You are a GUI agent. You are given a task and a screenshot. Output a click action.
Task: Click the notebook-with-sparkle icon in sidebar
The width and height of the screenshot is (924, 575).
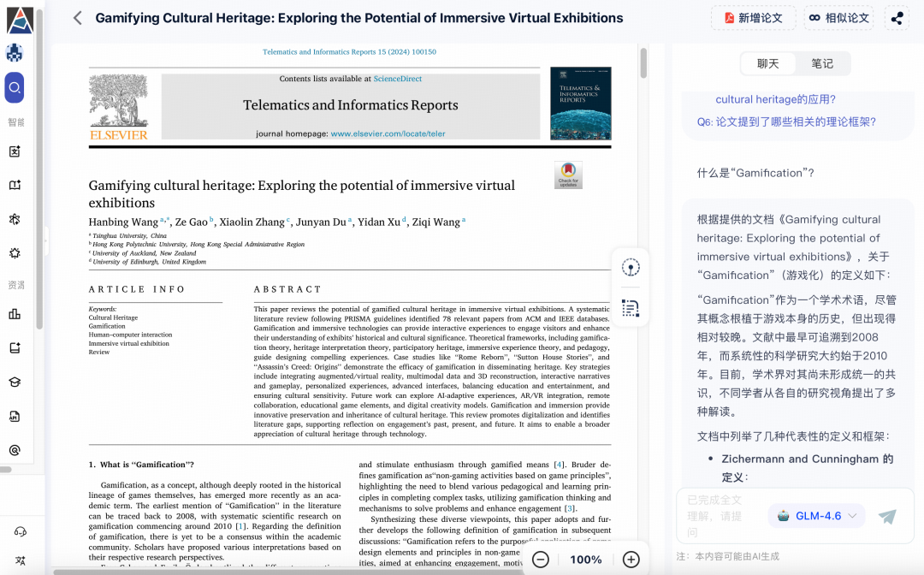(x=15, y=347)
